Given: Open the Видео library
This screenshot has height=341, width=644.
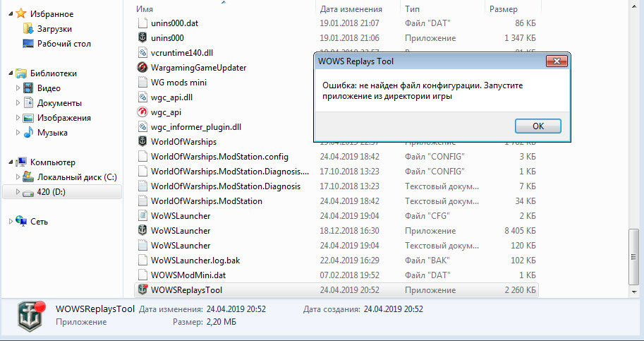Looking at the screenshot, I should point(49,88).
